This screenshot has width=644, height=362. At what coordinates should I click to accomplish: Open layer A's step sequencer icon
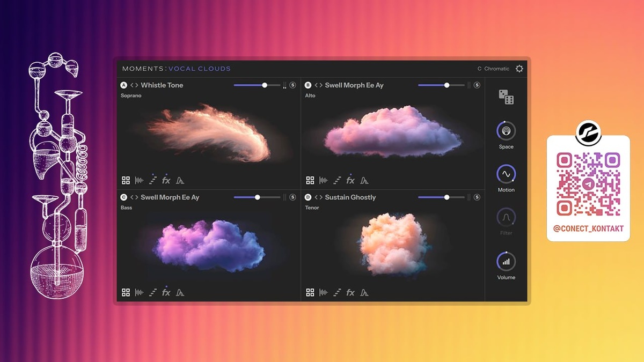[153, 181]
